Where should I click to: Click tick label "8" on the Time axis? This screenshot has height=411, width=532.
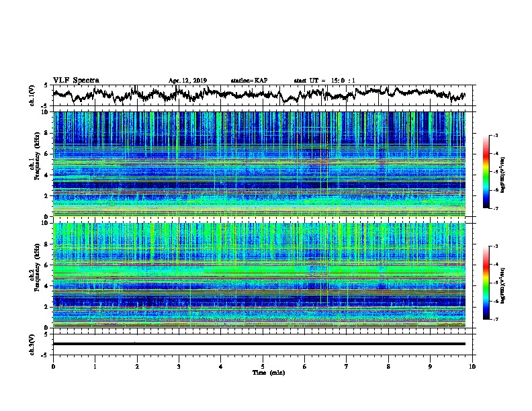(388, 367)
